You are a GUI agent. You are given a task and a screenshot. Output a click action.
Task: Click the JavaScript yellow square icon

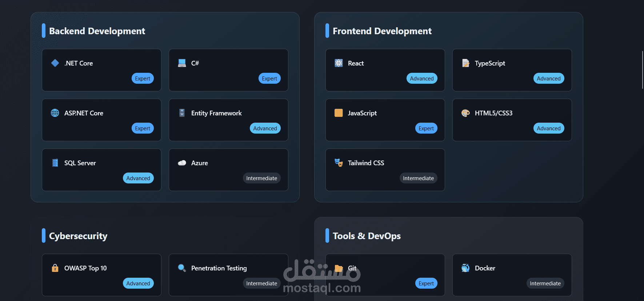coord(339,113)
